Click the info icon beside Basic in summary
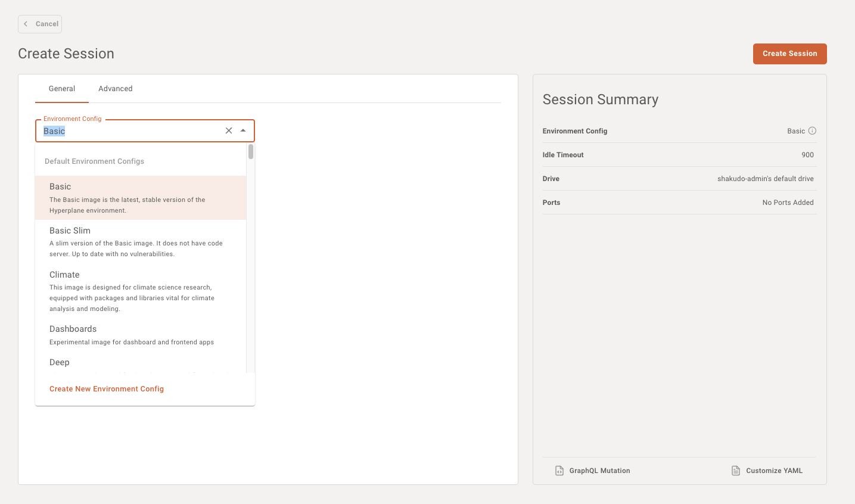The width and height of the screenshot is (855, 504). coord(812,131)
